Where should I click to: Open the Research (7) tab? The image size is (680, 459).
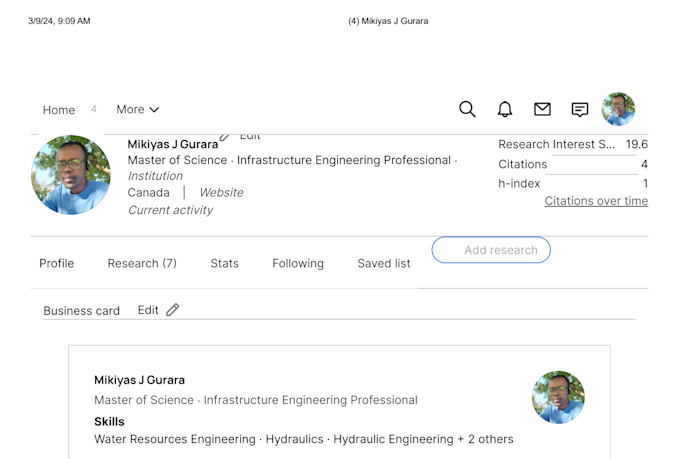pyautogui.click(x=142, y=263)
